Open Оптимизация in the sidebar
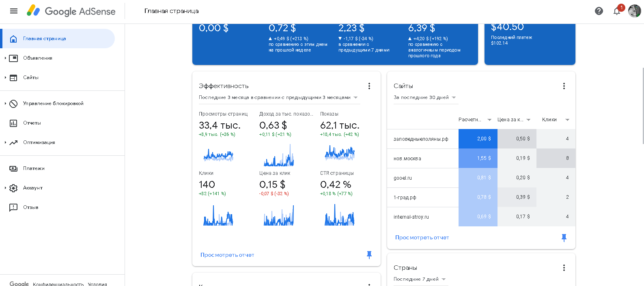 [x=39, y=142]
